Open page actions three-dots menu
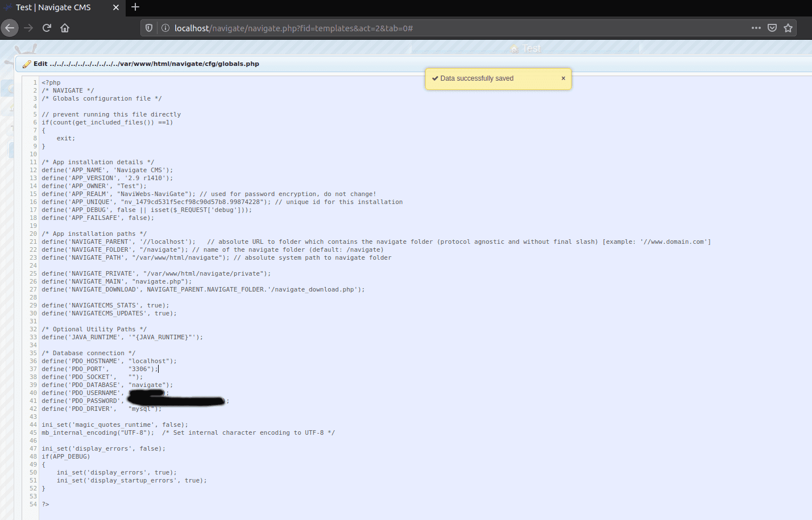This screenshot has height=520, width=812. coord(756,28)
